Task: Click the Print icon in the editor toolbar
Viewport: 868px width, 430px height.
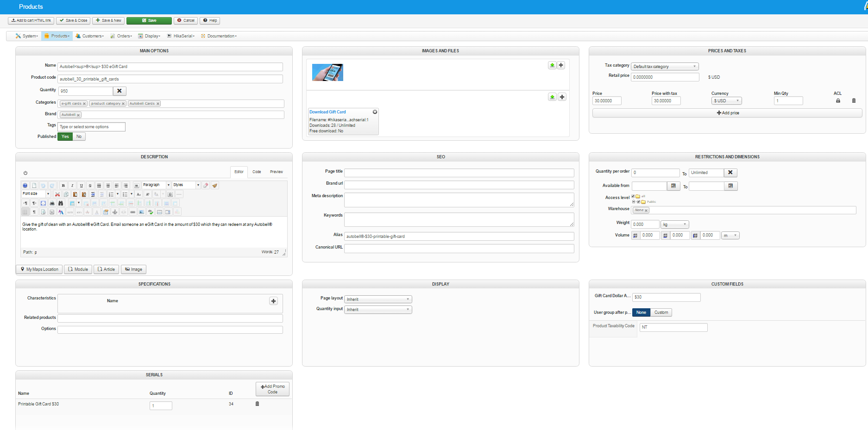Action: click(x=52, y=203)
